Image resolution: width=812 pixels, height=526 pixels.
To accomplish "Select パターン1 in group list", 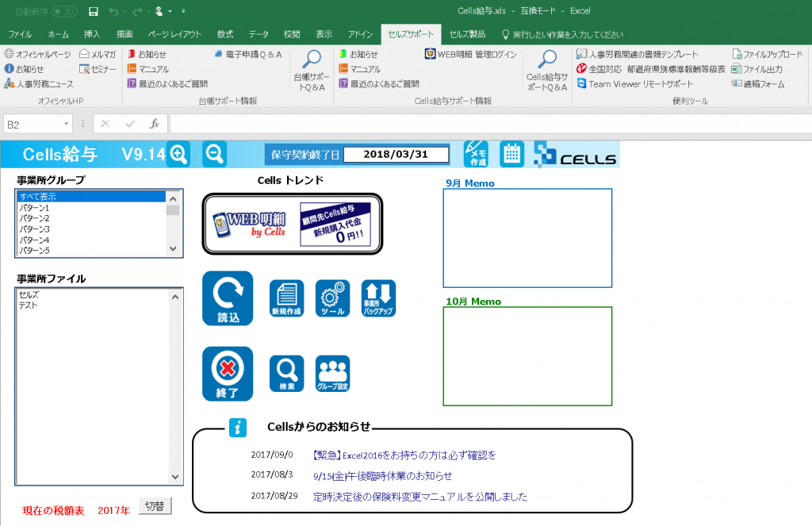I will (x=91, y=207).
